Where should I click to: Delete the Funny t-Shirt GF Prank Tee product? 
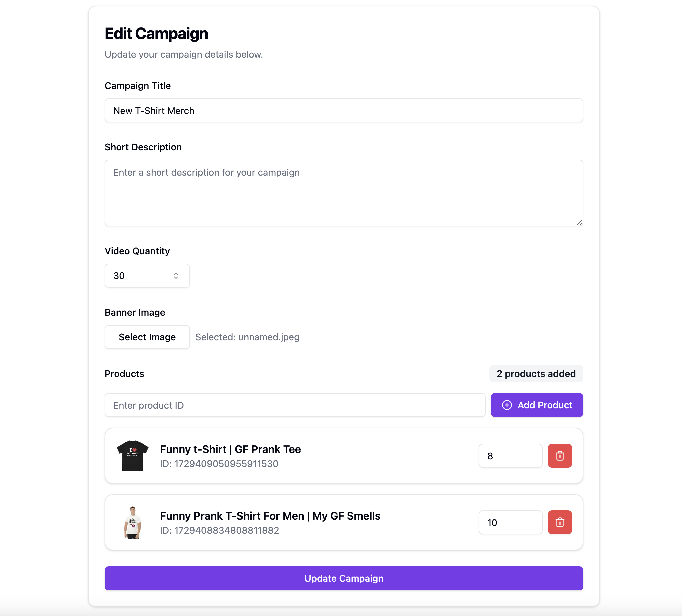tap(560, 456)
